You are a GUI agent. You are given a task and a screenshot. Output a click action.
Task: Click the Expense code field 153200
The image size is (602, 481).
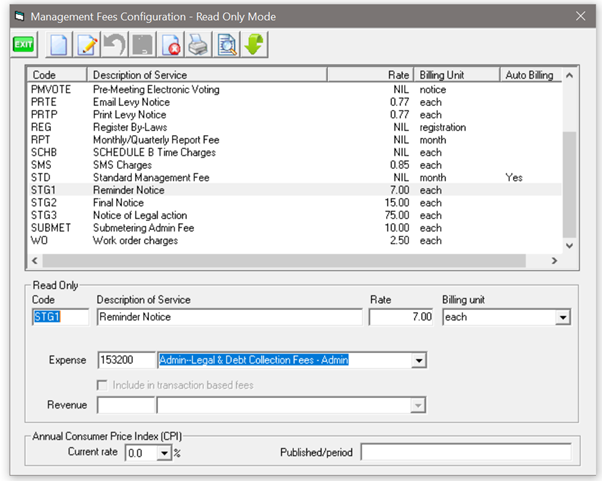point(126,360)
